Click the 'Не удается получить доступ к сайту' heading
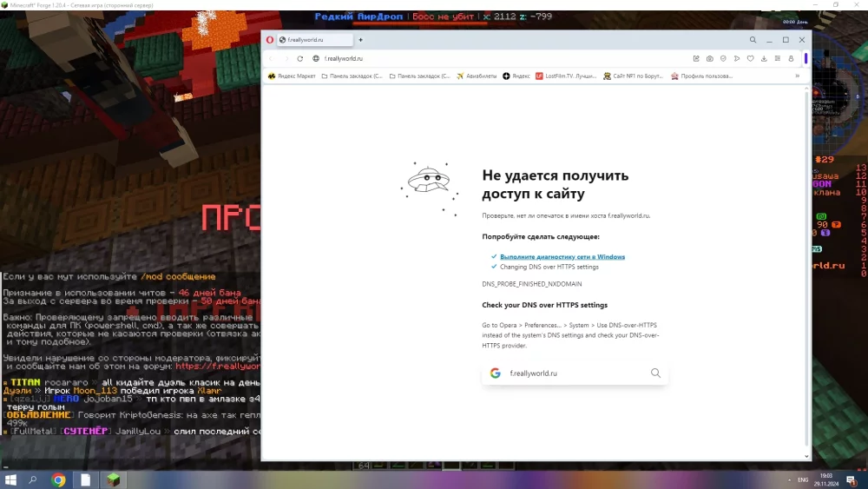This screenshot has height=489, width=868. pyautogui.click(x=556, y=184)
